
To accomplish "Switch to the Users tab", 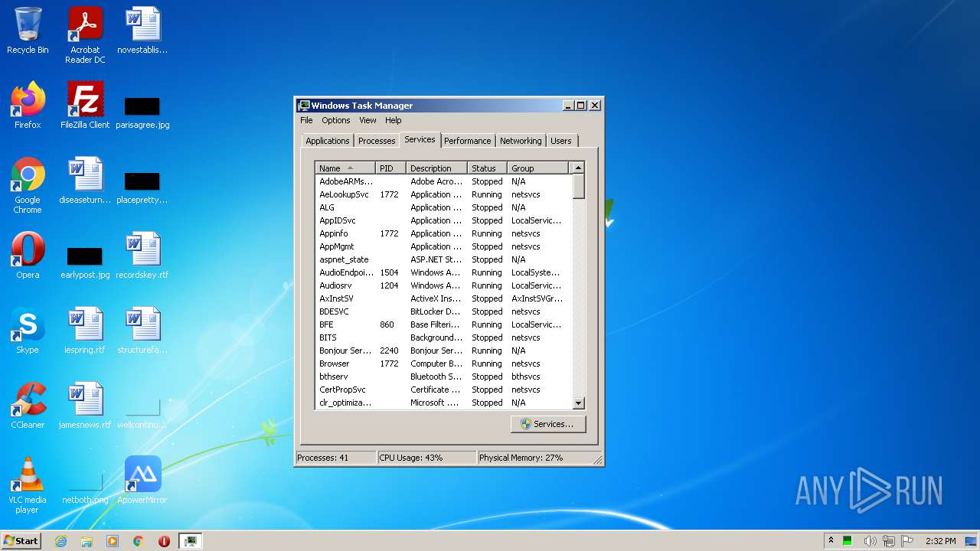I will 561,141.
